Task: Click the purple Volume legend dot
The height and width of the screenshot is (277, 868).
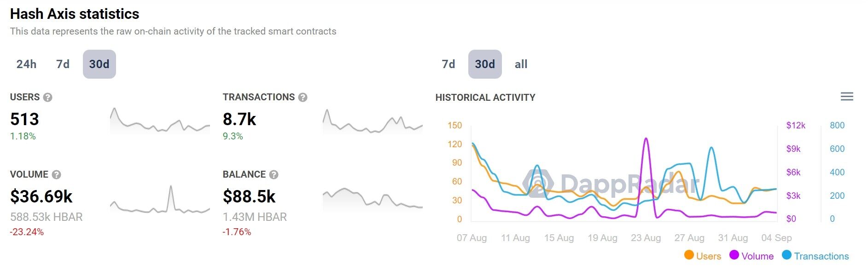Action: coord(734,255)
